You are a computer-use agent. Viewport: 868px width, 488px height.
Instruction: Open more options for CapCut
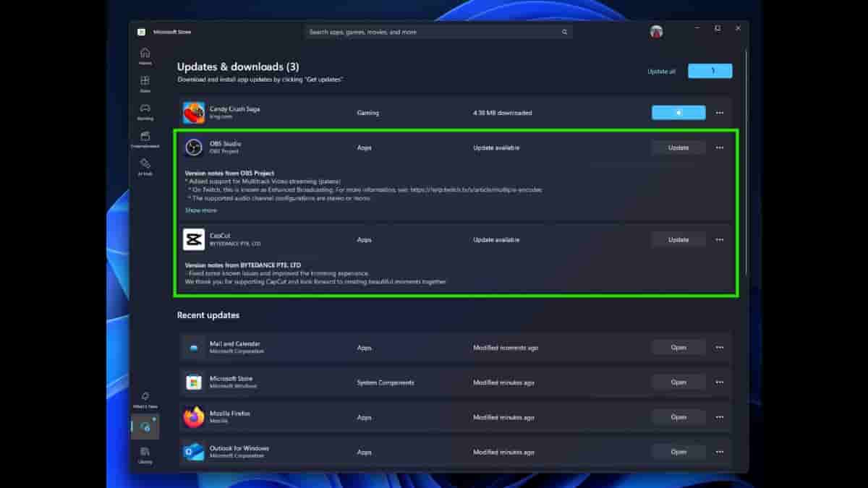tap(719, 239)
